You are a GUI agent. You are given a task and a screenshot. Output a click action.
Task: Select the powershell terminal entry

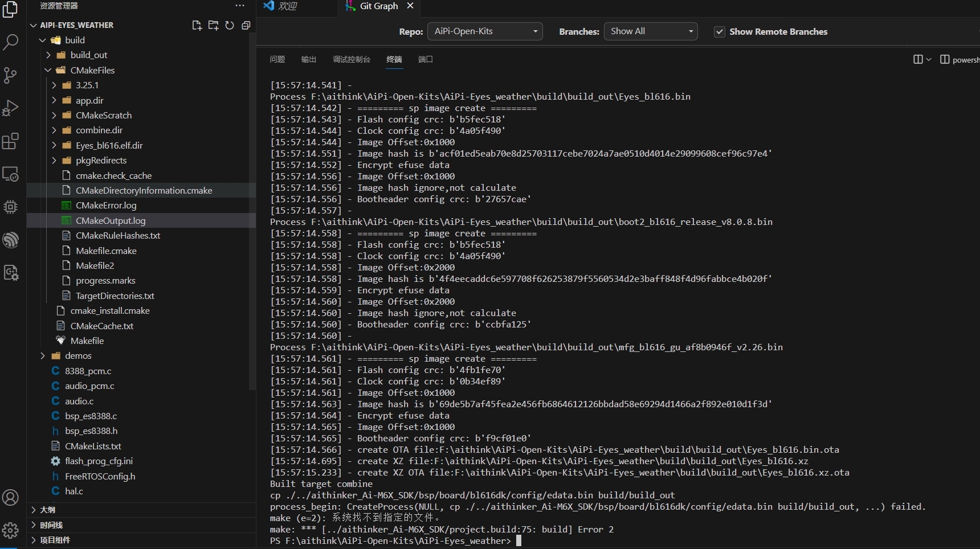[959, 60]
